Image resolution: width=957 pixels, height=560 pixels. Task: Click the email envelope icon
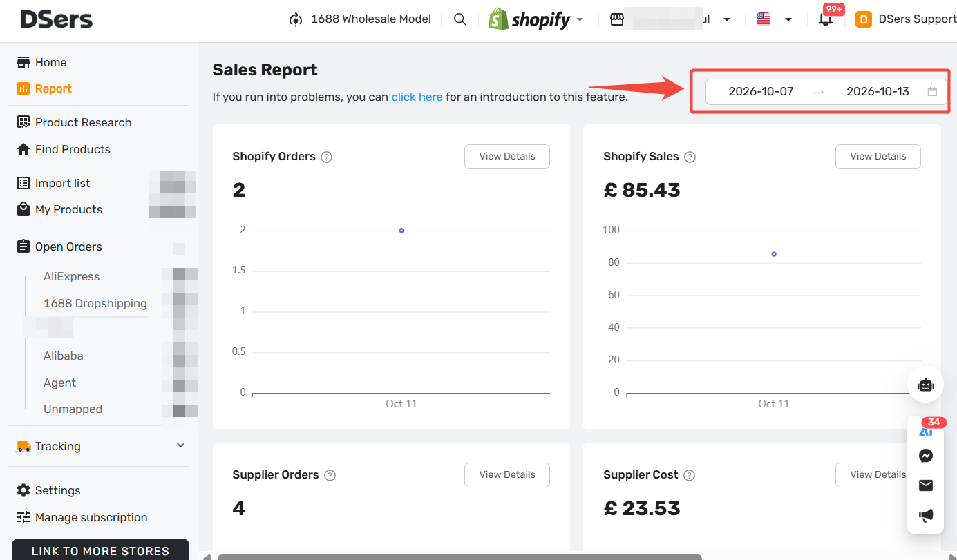(926, 485)
